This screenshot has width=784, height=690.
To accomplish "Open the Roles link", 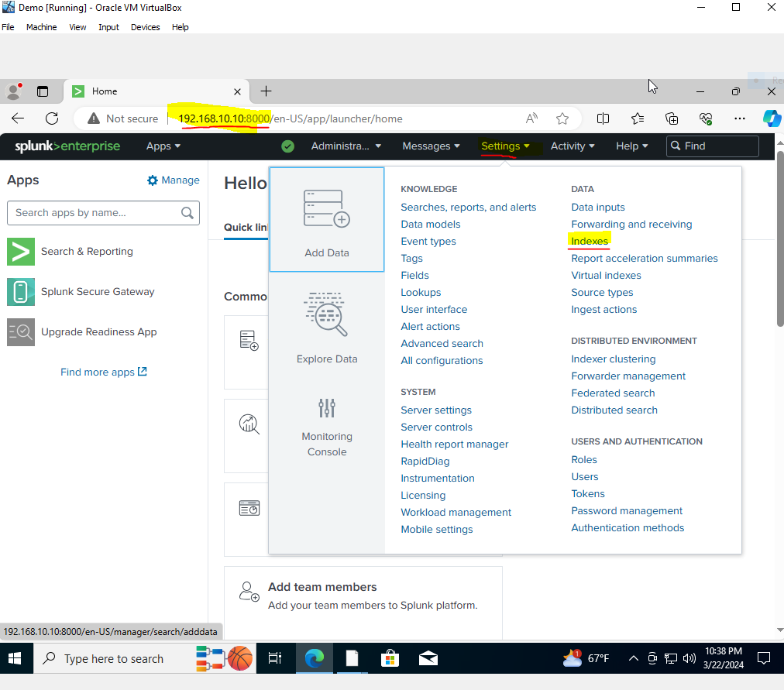I will (584, 460).
